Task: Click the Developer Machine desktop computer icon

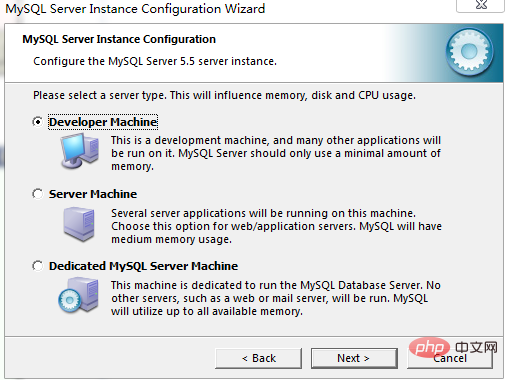Action: point(80,151)
